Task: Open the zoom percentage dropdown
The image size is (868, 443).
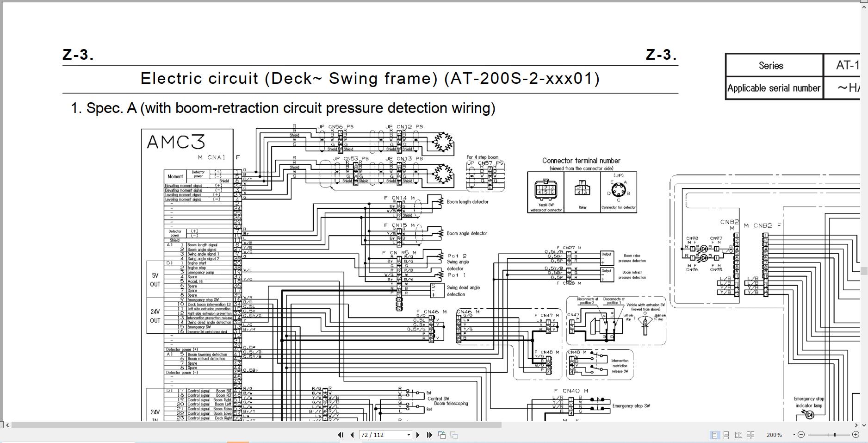Action: pos(793,435)
